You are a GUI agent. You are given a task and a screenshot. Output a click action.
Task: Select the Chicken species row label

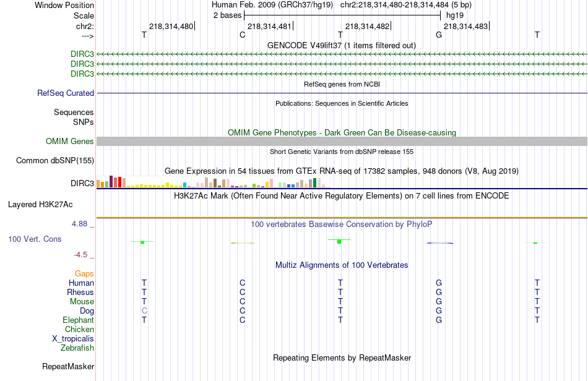[x=79, y=329]
